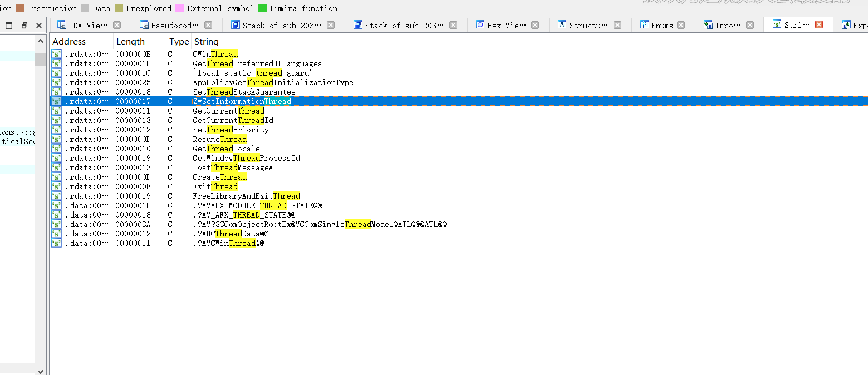Close the Imports tab

click(750, 25)
